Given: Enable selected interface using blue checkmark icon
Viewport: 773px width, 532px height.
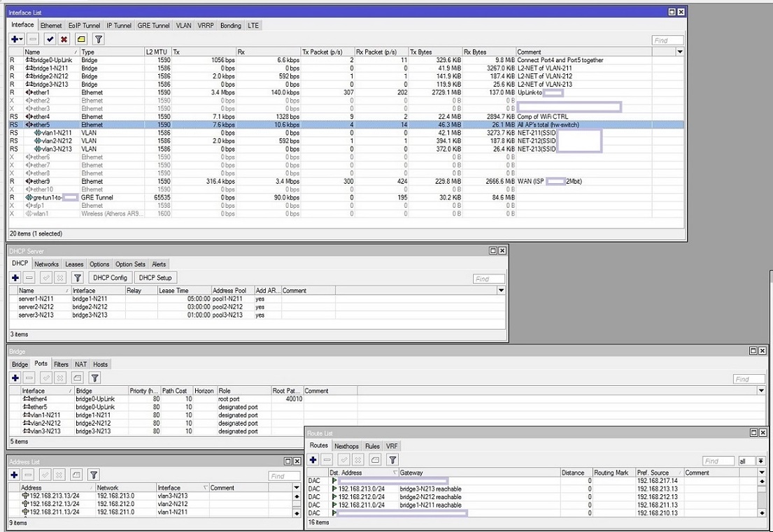Looking at the screenshot, I should click(50, 39).
